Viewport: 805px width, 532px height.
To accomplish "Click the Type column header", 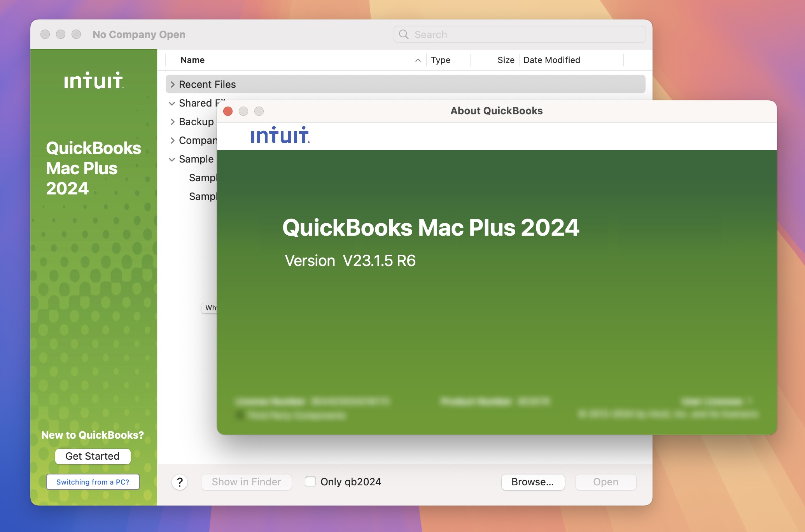I will tap(441, 60).
